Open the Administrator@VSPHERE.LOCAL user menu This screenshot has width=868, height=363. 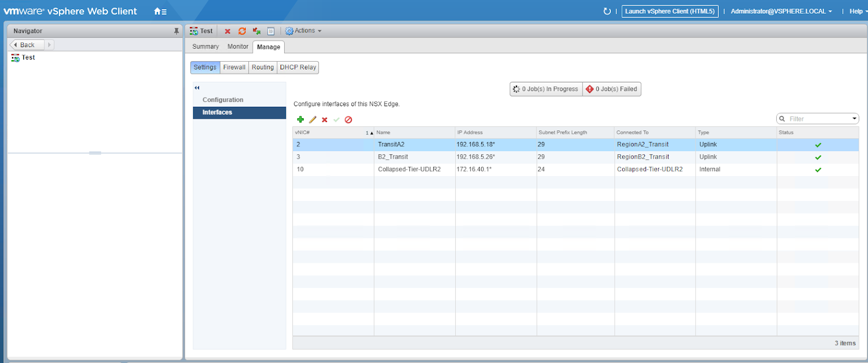781,11
